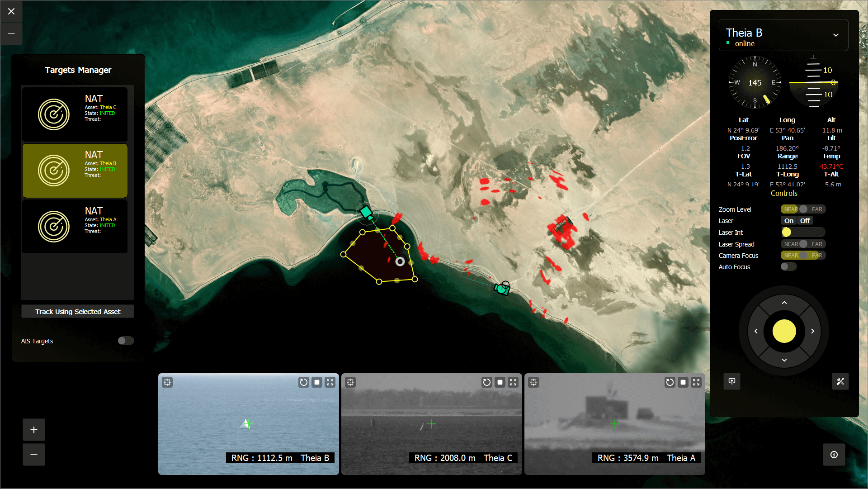Open the Theia B asset dropdown
This screenshot has height=489, width=868.
coord(835,35)
